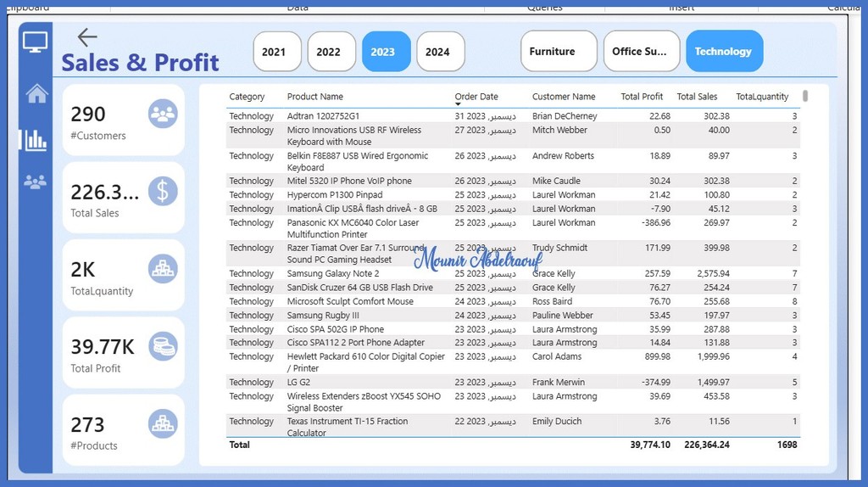Click the LG G2 product cell

click(298, 382)
